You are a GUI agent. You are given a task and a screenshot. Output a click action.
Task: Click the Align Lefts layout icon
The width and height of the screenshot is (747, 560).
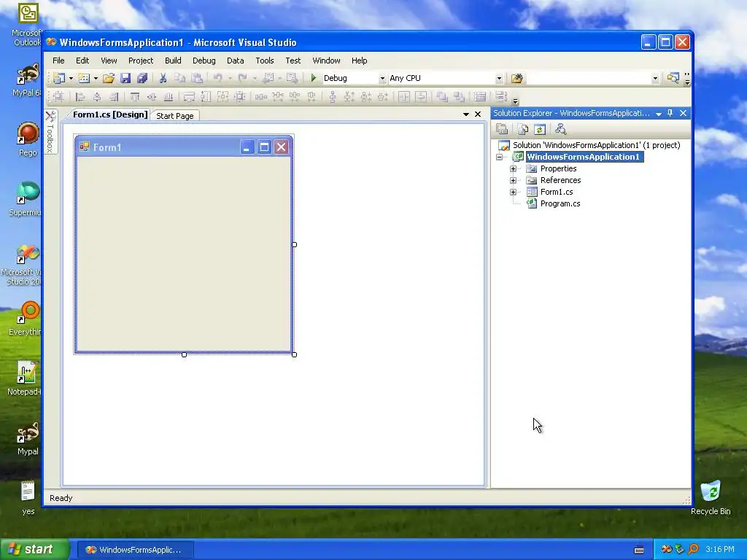click(80, 97)
